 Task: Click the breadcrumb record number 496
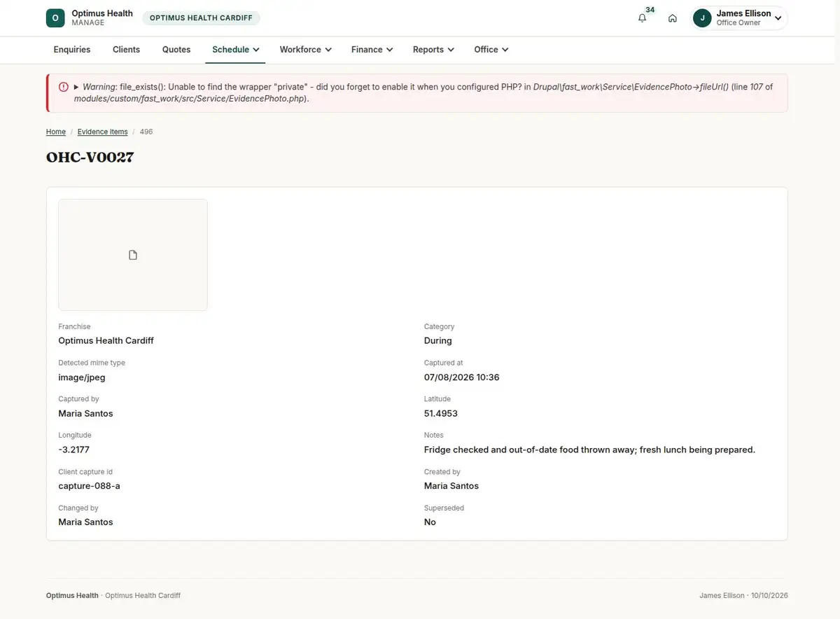tap(146, 132)
